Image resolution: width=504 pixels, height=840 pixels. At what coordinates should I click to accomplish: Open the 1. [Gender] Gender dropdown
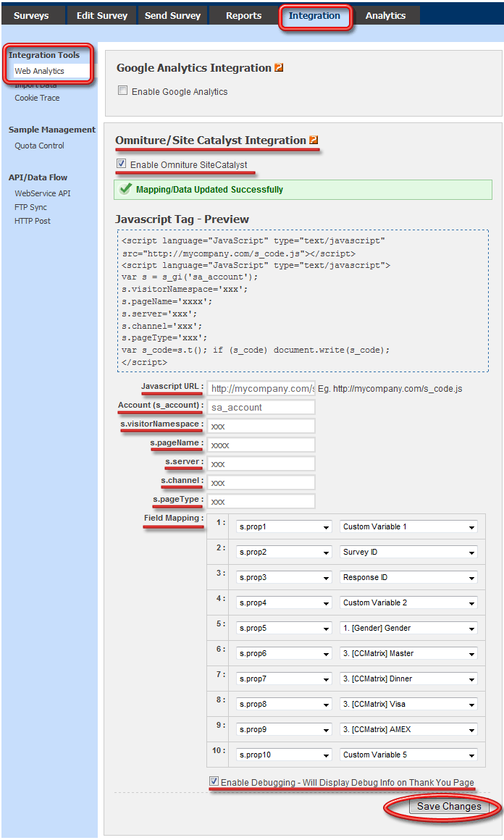408,629
